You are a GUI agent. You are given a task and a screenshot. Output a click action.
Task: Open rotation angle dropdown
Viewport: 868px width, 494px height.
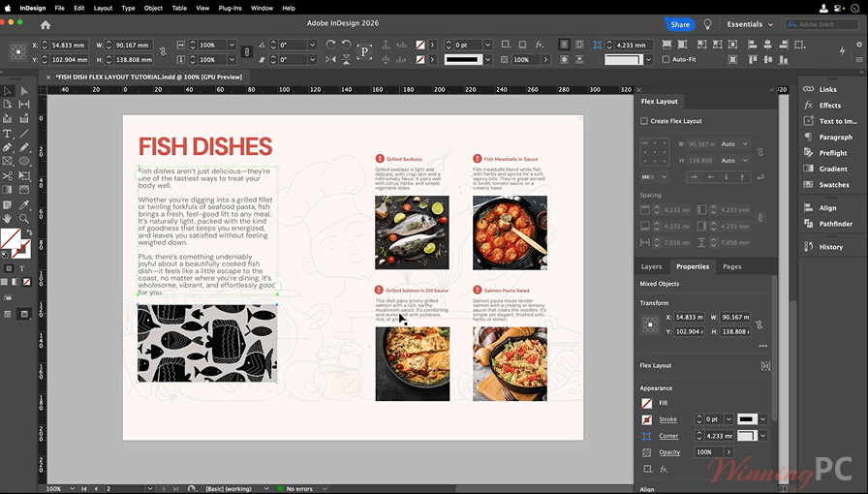click(313, 45)
